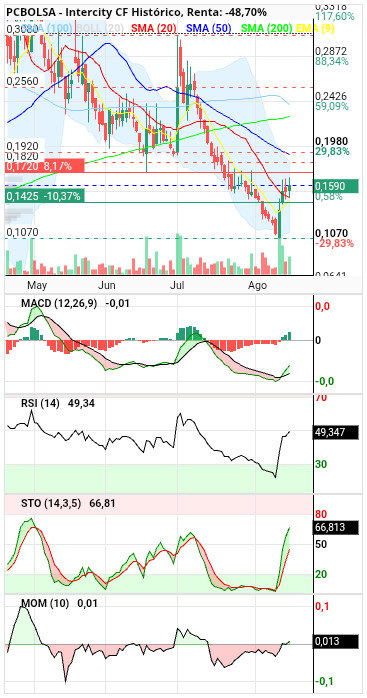This screenshot has height=698, width=367.
Task: Select the green 30 RSI oversold label
Action: (x=321, y=464)
